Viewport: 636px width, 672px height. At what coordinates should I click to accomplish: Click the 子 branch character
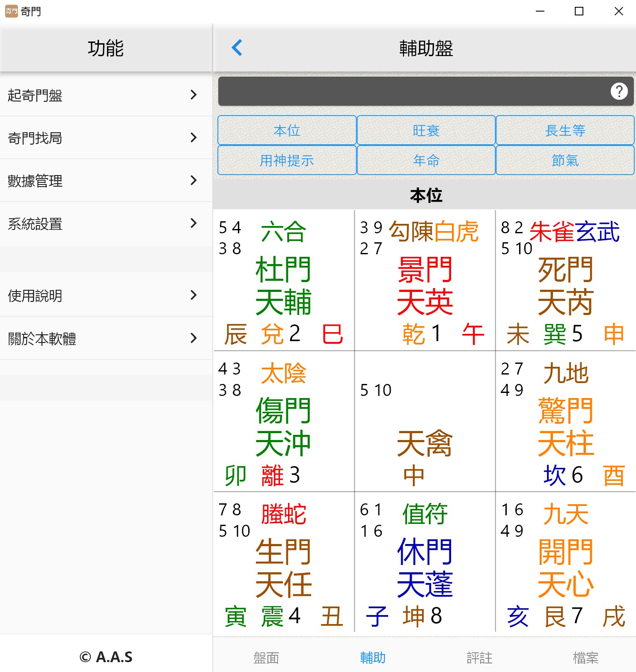[x=377, y=617]
